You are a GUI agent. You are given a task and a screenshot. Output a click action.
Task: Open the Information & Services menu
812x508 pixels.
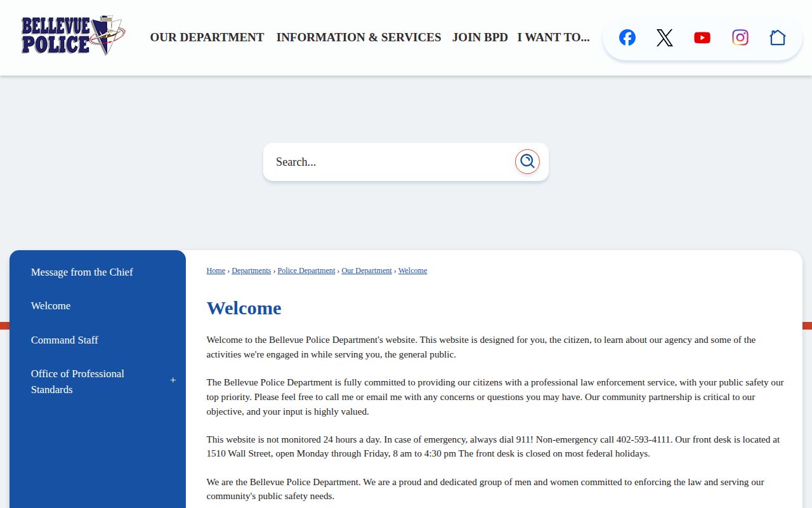coord(358,37)
